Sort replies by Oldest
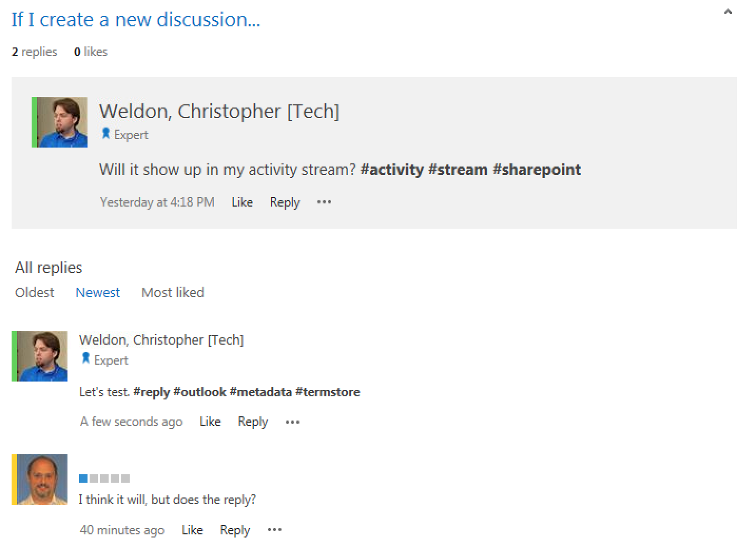Viewport: 756px width, 547px height. tap(34, 292)
